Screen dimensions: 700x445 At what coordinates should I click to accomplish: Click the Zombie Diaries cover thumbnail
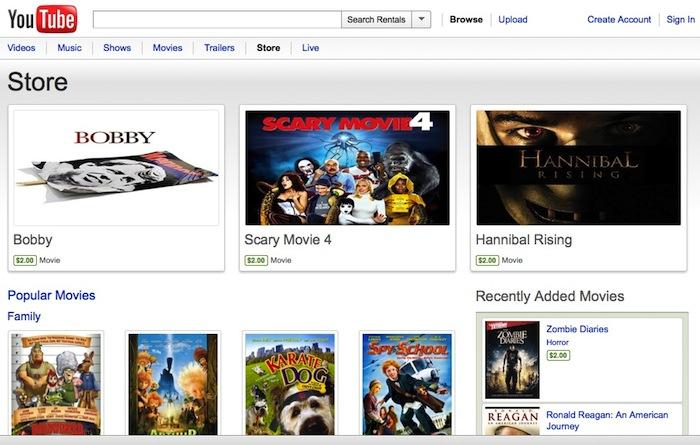512,360
